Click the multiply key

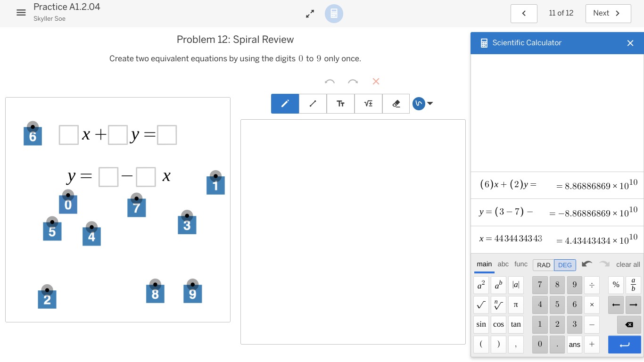(592, 304)
